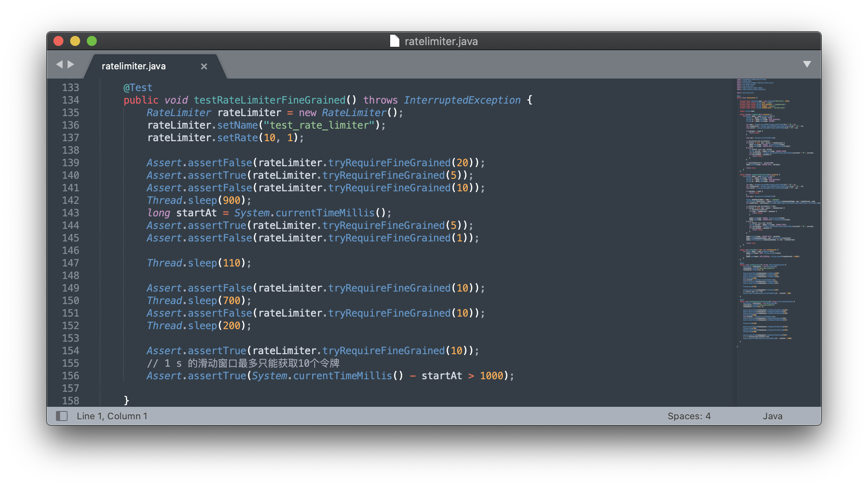
Task: Click the yellow minimize window button
Action: coord(75,41)
